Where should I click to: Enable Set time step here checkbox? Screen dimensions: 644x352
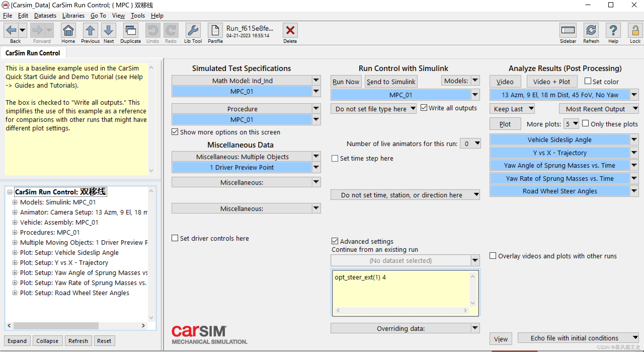[x=335, y=158]
